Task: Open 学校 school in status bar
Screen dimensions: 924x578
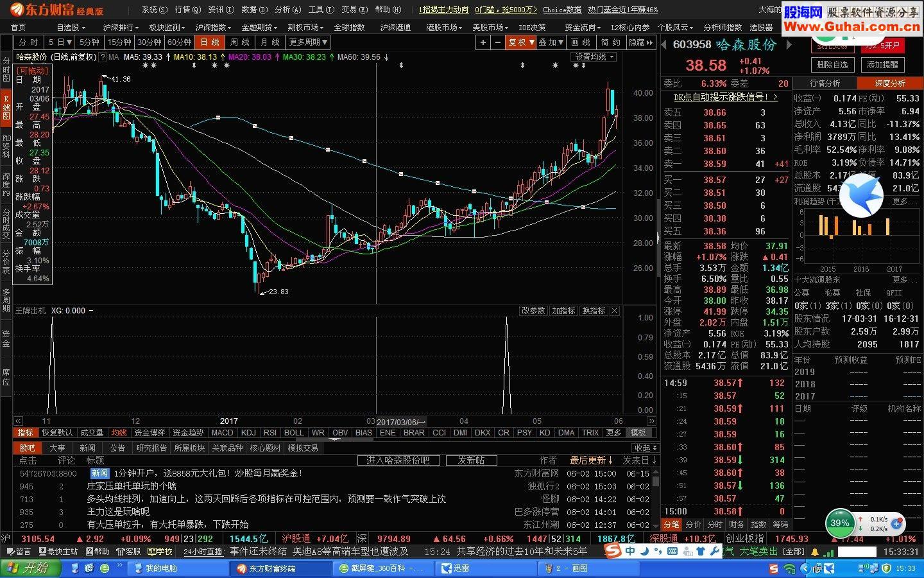Action: [160, 552]
